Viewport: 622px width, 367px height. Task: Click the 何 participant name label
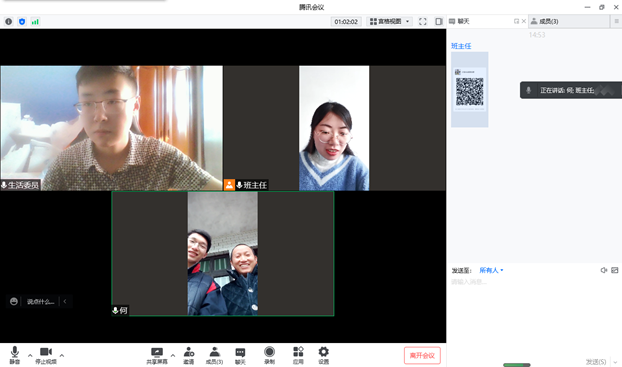point(120,310)
